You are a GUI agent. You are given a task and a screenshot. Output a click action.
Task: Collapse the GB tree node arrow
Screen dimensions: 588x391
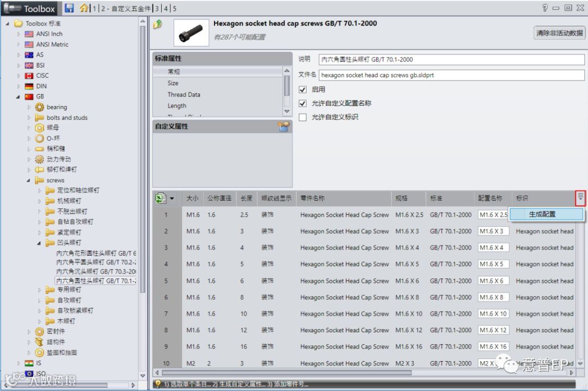18,97
